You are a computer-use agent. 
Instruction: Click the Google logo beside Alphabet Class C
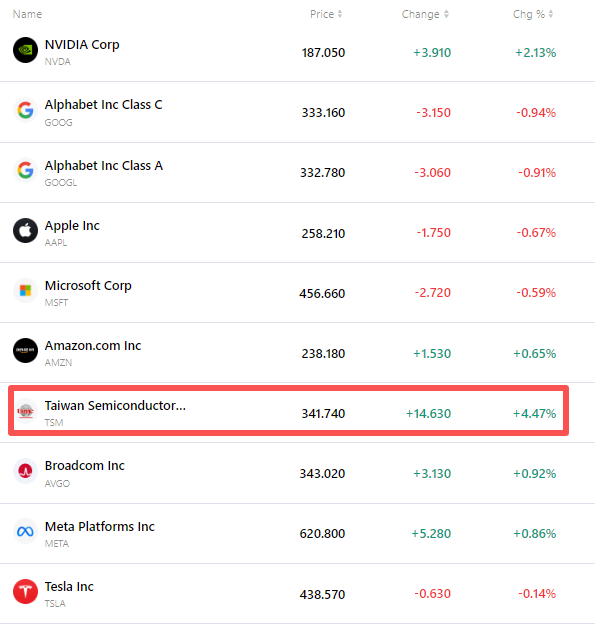(25, 110)
